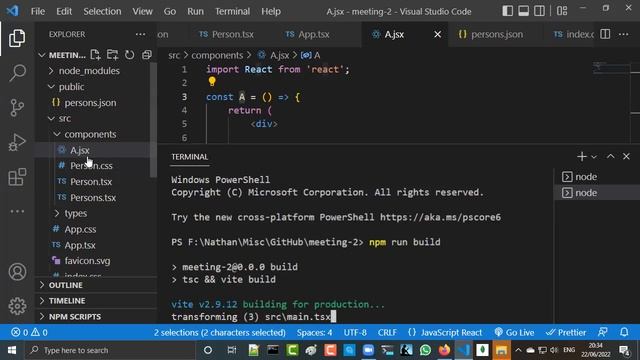Open the Run and Debug view

point(17,142)
